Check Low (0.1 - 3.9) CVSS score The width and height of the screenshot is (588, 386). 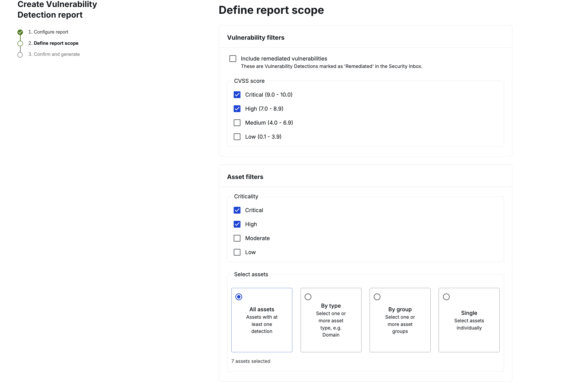pyautogui.click(x=237, y=137)
